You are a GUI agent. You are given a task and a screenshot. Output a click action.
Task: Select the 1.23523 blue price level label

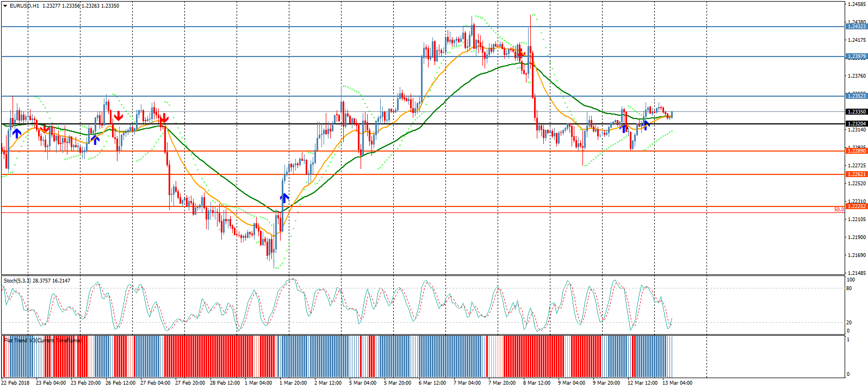(856, 96)
